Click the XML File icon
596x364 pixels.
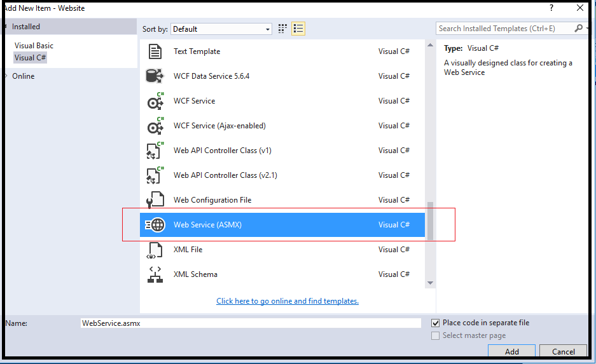pyautogui.click(x=155, y=250)
